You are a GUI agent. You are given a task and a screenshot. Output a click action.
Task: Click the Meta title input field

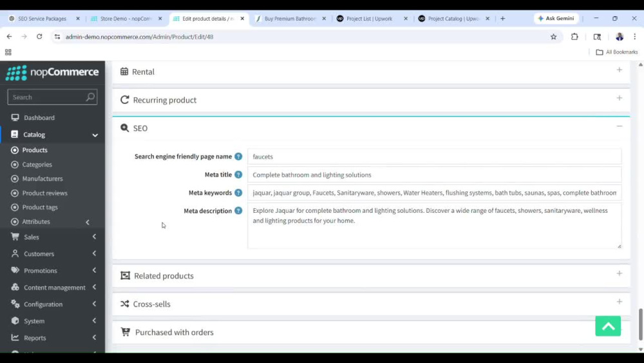click(x=434, y=175)
